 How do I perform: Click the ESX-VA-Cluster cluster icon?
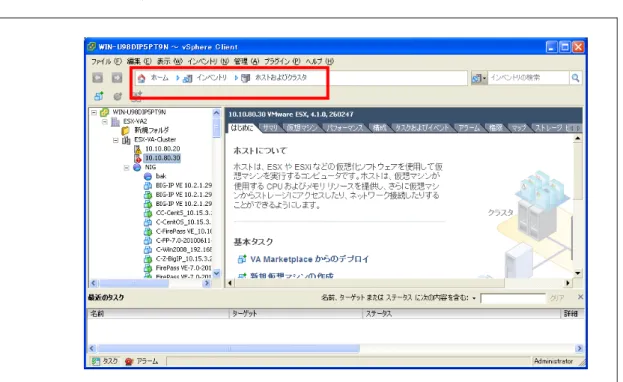[x=126, y=140]
